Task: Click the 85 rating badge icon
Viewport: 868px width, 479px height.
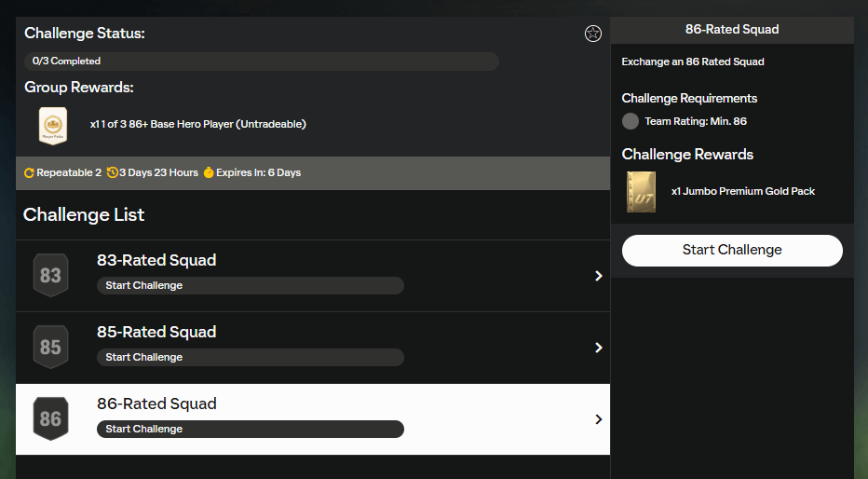Action: (50, 348)
